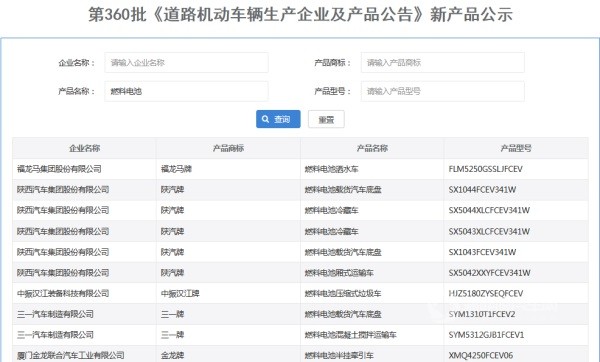This screenshot has width=600, height=362.
Task: Click 陕西汽车集团 company in the SX1044FCEV341W row
Action: (63, 189)
